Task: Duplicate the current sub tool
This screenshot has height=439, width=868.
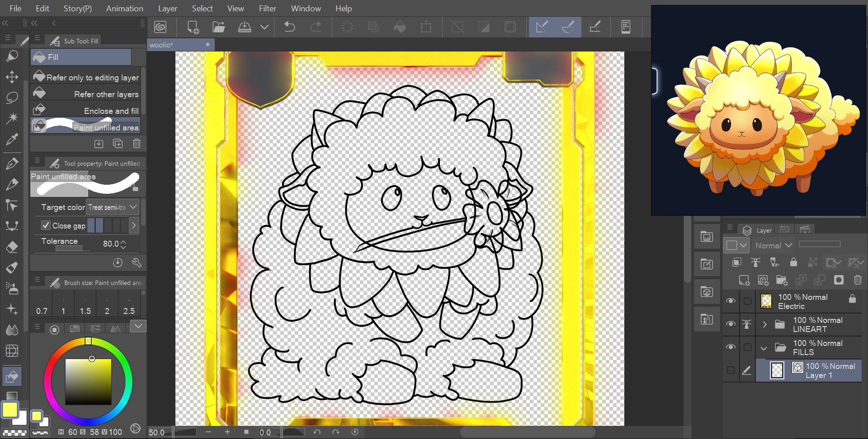Action: click(118, 144)
